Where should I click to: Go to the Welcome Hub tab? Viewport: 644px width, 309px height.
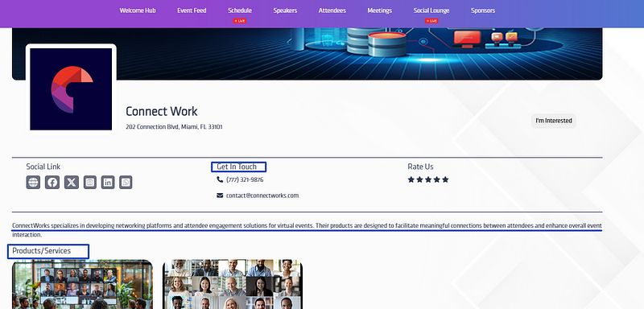tap(138, 10)
